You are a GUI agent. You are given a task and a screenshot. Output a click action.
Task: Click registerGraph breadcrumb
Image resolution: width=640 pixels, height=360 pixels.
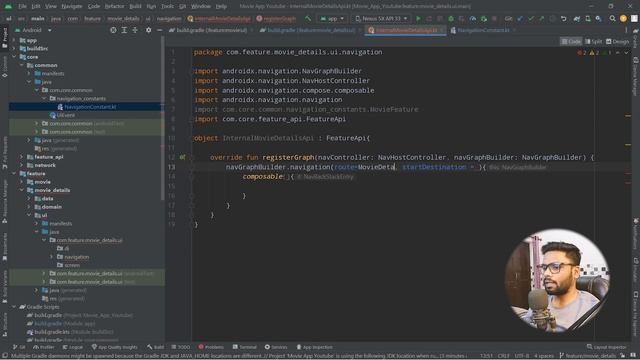point(276,18)
